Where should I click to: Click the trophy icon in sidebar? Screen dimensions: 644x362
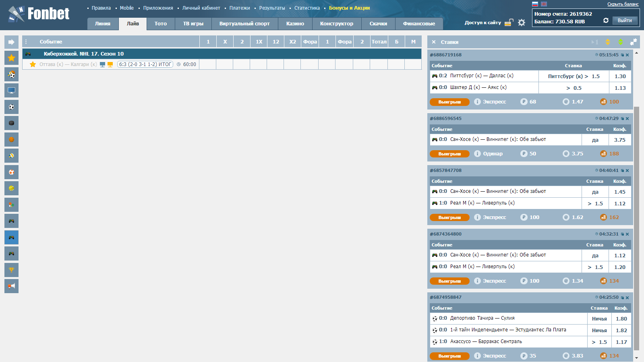(11, 270)
